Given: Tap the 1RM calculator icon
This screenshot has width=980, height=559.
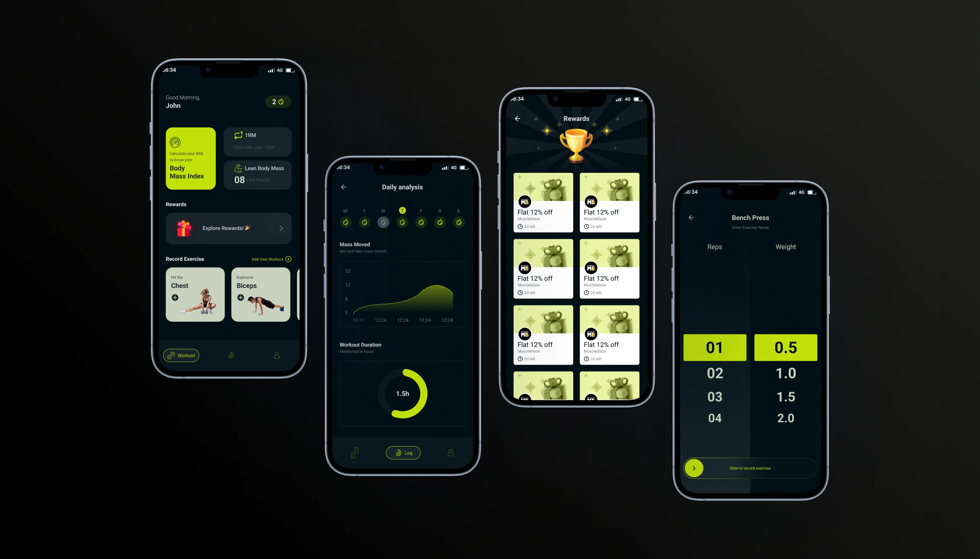Looking at the screenshot, I should 238,135.
